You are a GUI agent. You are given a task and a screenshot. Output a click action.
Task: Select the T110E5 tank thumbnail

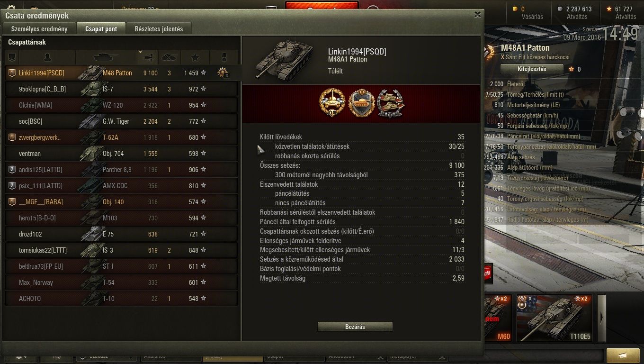coord(554,318)
